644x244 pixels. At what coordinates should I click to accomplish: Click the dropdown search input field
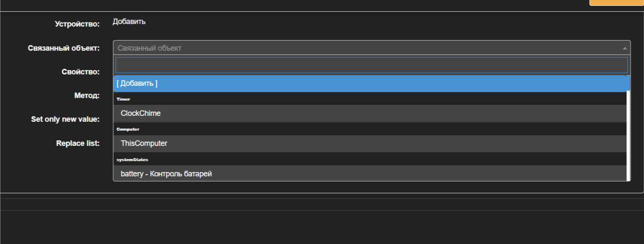371,64
